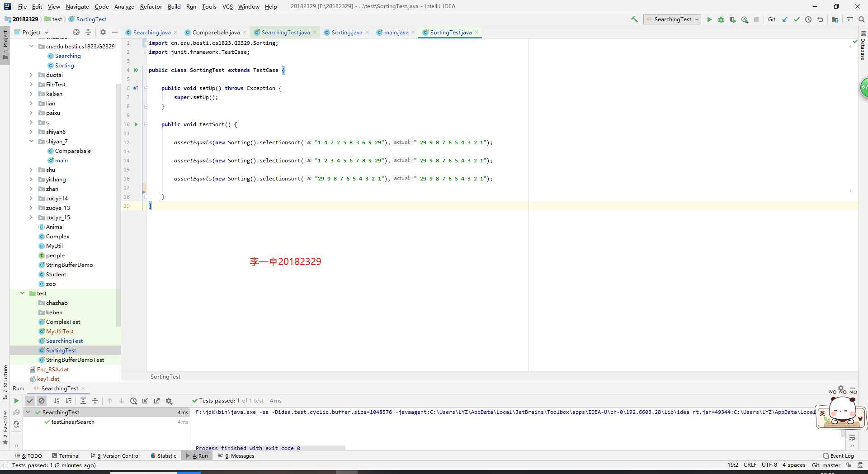Open the VCS menu
Viewport: 868px width, 474px height.
click(x=227, y=6)
